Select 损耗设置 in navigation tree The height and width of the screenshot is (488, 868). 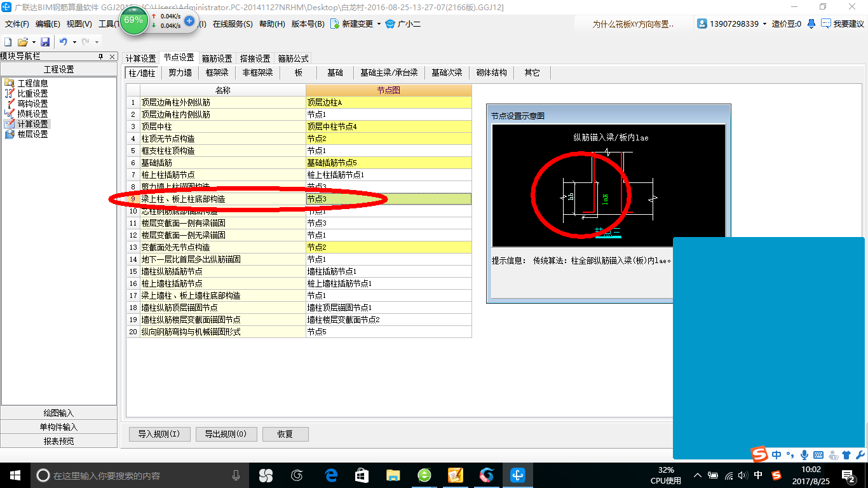(32, 114)
